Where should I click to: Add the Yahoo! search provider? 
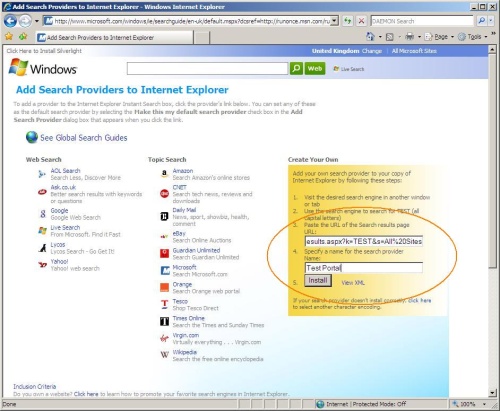[59, 261]
